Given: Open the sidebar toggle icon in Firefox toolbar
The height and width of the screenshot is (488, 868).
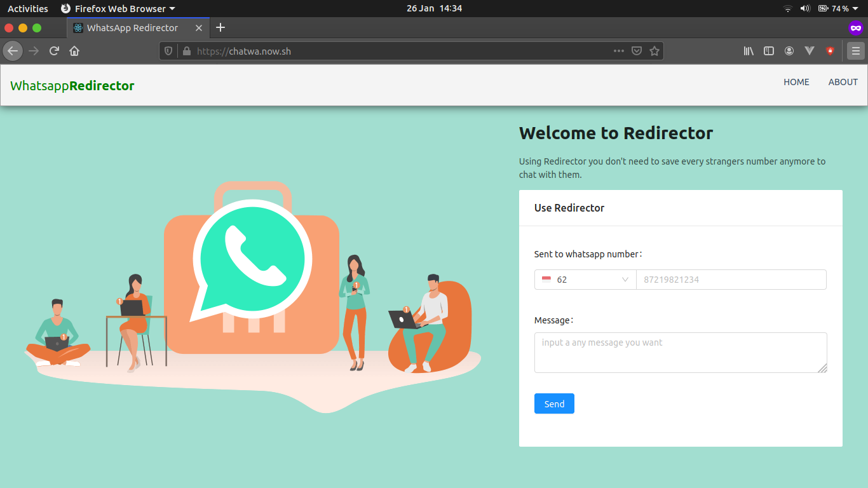Looking at the screenshot, I should pyautogui.click(x=769, y=50).
